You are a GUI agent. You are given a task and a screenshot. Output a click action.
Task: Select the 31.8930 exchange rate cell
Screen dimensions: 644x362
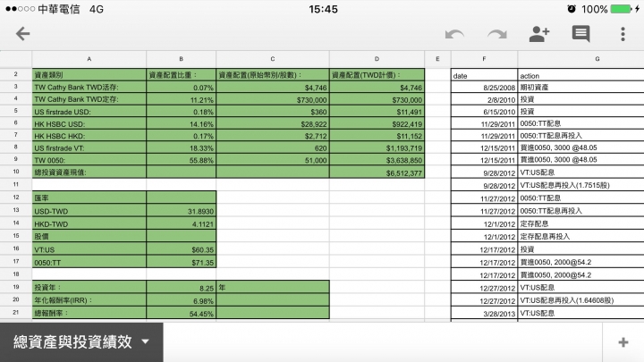pos(181,211)
